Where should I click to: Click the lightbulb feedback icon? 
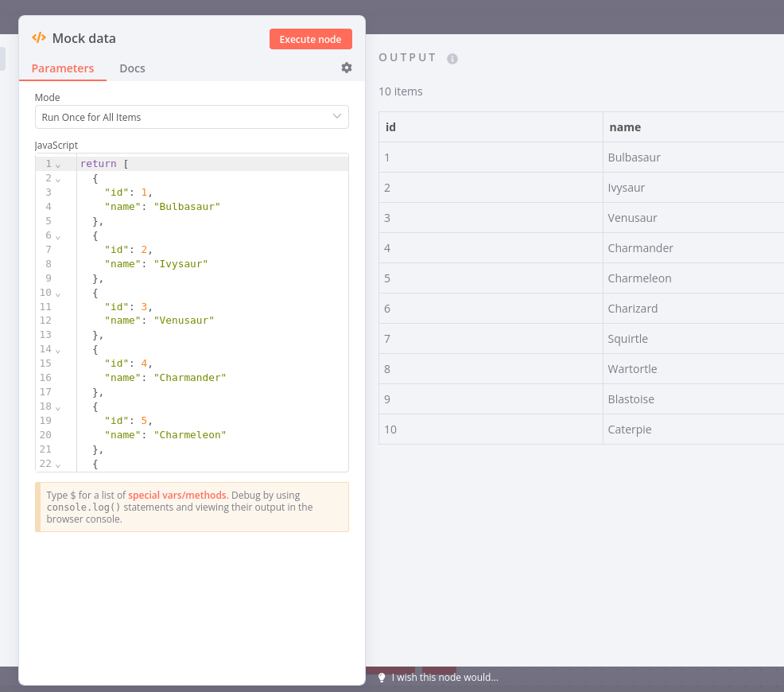tap(382, 678)
